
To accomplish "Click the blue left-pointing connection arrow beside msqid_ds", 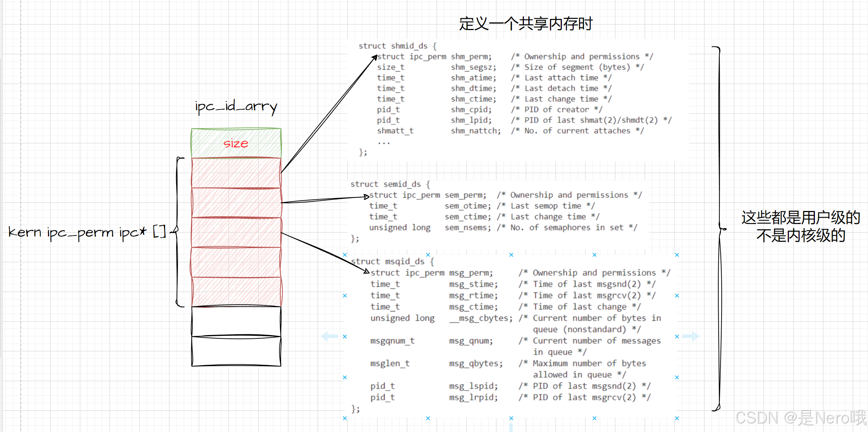I will tap(330, 337).
